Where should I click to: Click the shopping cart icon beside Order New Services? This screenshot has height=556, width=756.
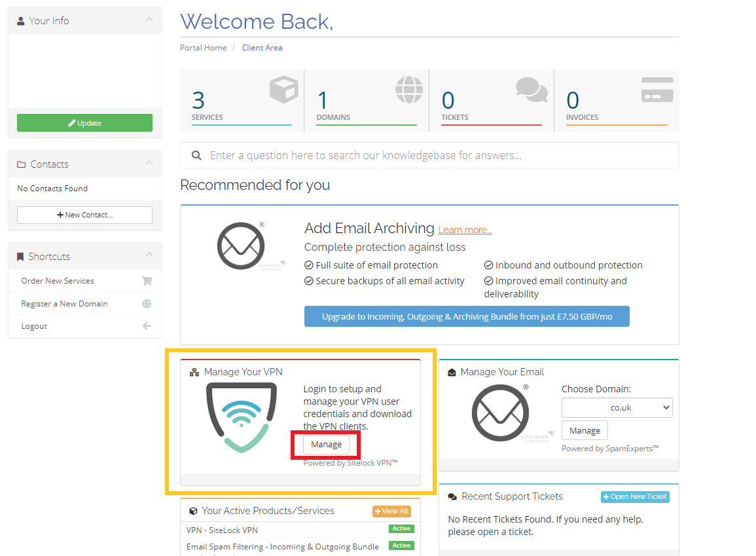pos(147,281)
